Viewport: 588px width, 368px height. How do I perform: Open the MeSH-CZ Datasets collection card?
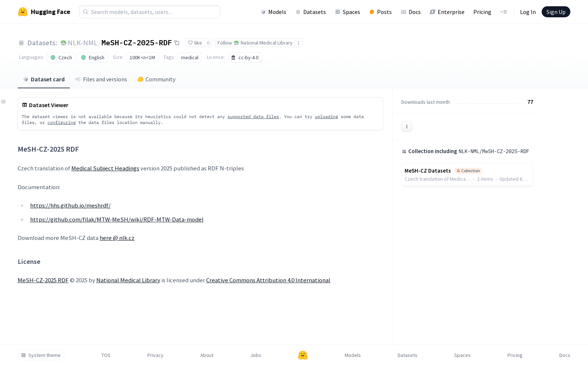pos(467,174)
